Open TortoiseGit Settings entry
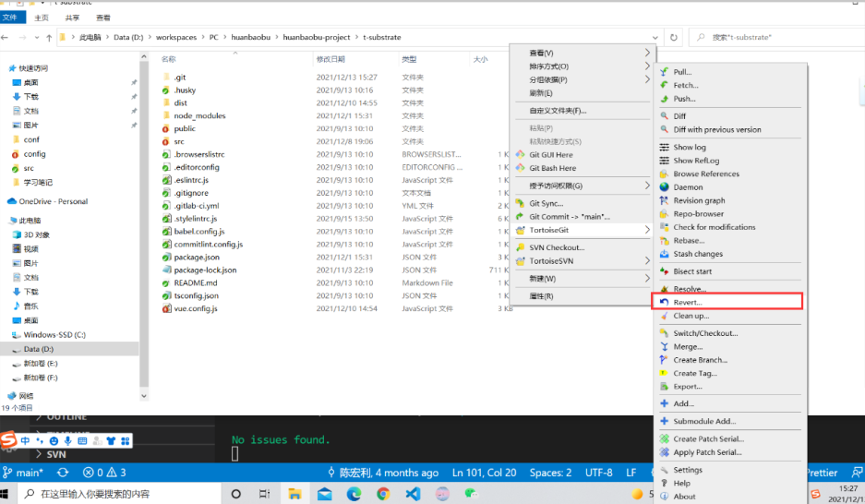 688,470
